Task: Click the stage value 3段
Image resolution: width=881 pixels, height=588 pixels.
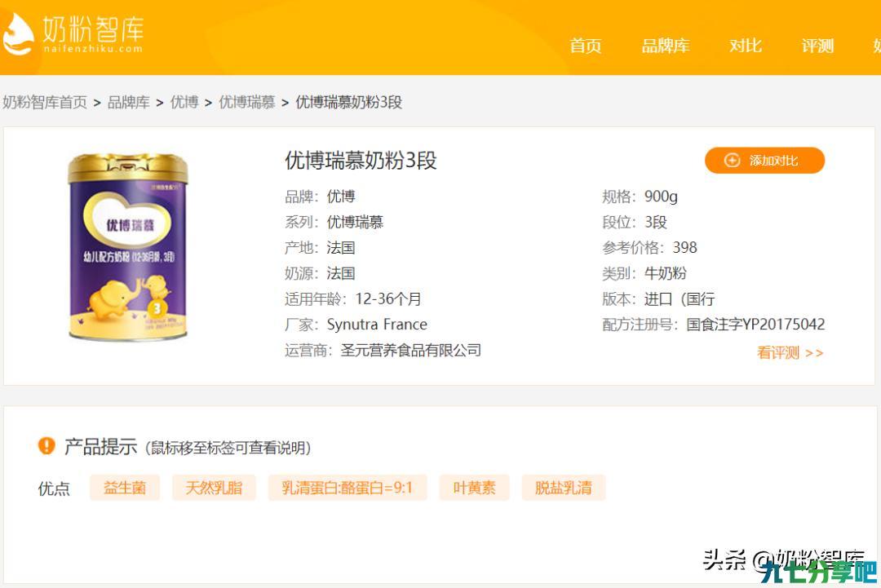Action: click(x=656, y=222)
